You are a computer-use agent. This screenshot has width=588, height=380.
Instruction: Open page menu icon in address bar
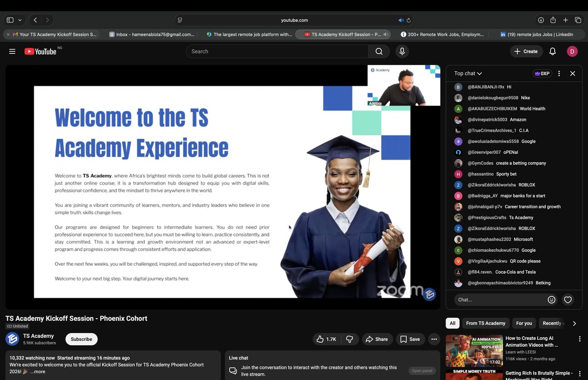pos(180,20)
